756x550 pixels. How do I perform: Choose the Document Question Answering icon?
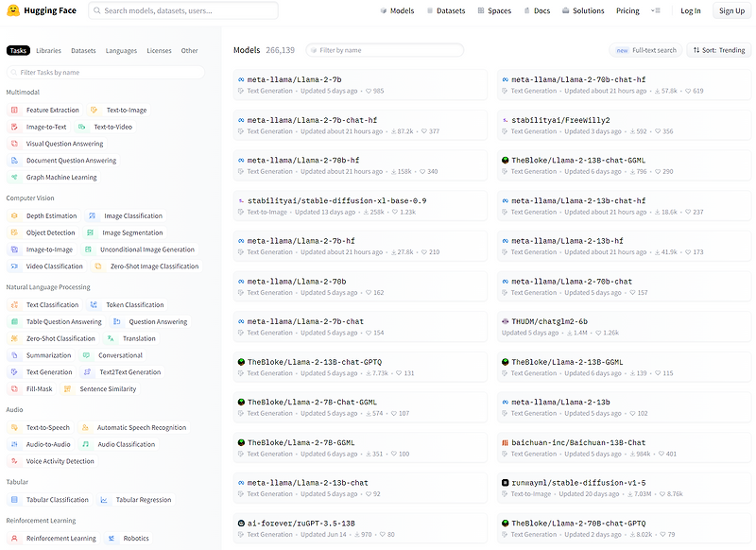(14, 161)
